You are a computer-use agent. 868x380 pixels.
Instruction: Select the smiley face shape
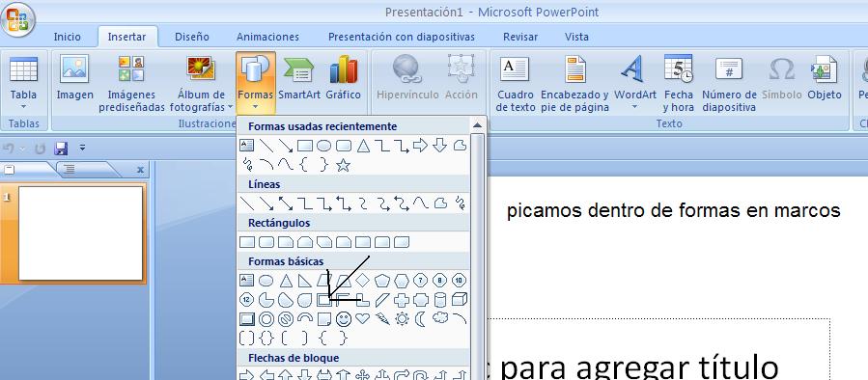[343, 319]
